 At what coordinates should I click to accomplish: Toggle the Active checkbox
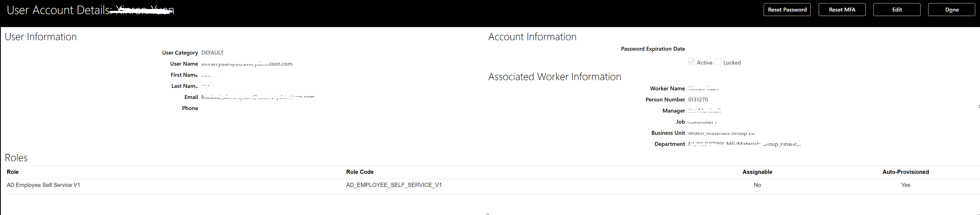tap(691, 62)
